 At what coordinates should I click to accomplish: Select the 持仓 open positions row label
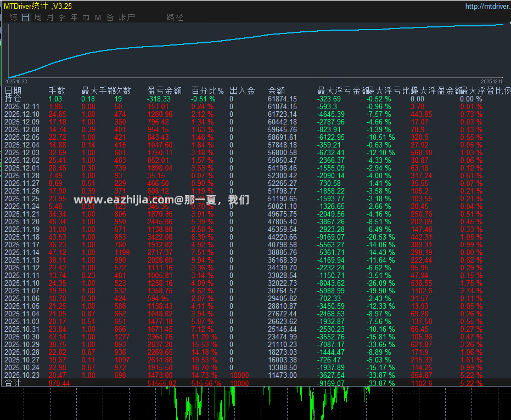point(13,98)
